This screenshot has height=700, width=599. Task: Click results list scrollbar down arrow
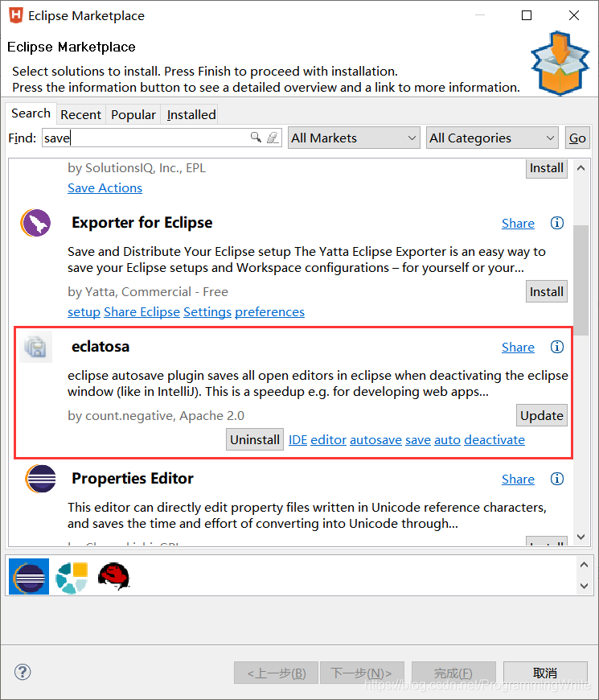(581, 537)
